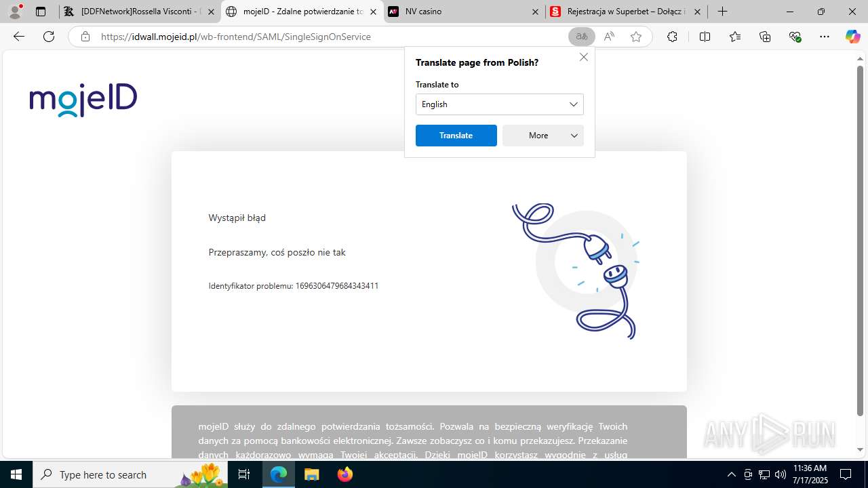This screenshot has height=488, width=868.
Task: Open Collections icon
Action: tap(765, 37)
